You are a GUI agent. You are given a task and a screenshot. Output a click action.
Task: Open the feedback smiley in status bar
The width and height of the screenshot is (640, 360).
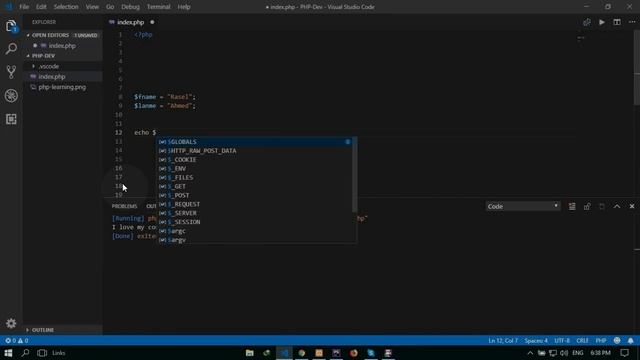click(617, 340)
